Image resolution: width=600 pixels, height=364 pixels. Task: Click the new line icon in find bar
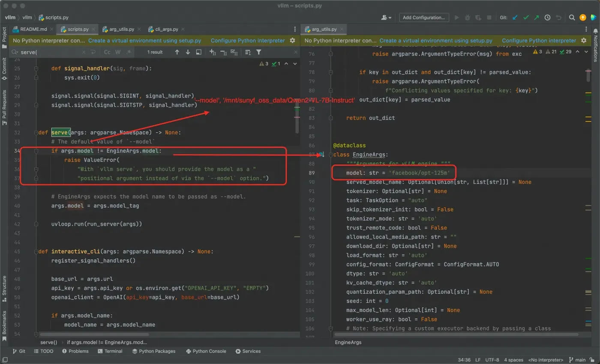coord(93,52)
